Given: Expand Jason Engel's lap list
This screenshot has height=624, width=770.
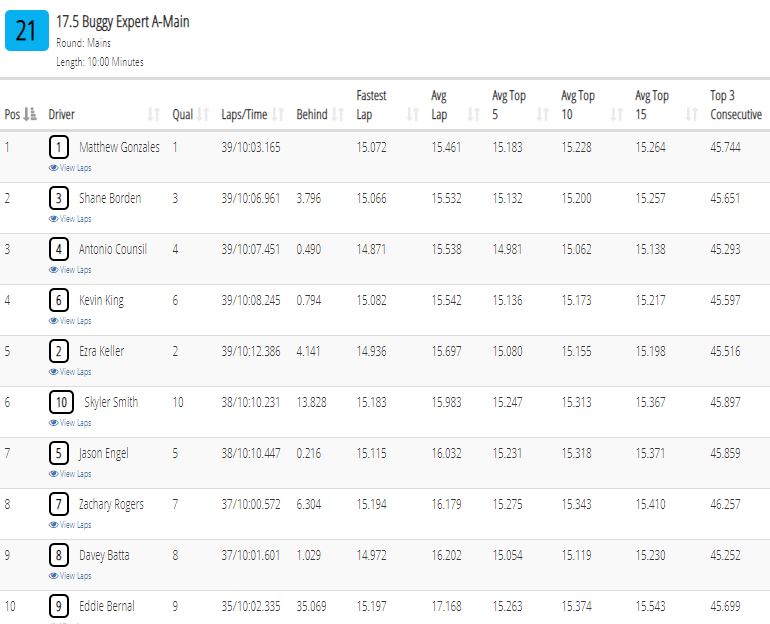Looking at the screenshot, I should pos(70,474).
